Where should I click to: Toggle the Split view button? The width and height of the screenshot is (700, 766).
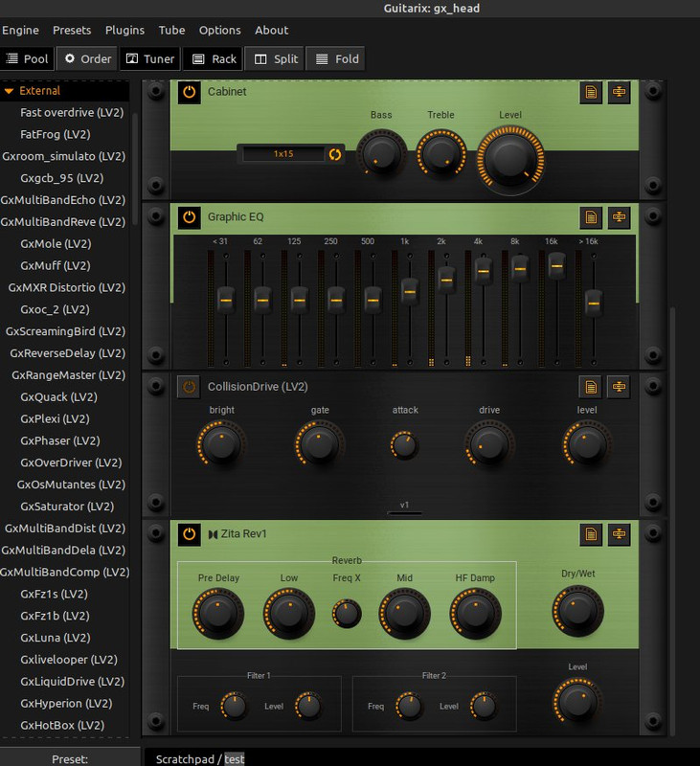tap(275, 59)
